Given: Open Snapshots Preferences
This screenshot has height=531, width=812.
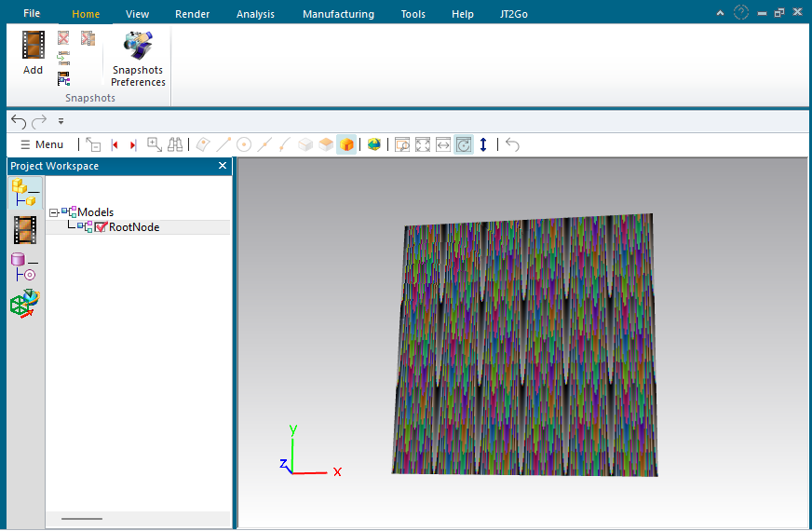Looking at the screenshot, I should pyautogui.click(x=138, y=60).
